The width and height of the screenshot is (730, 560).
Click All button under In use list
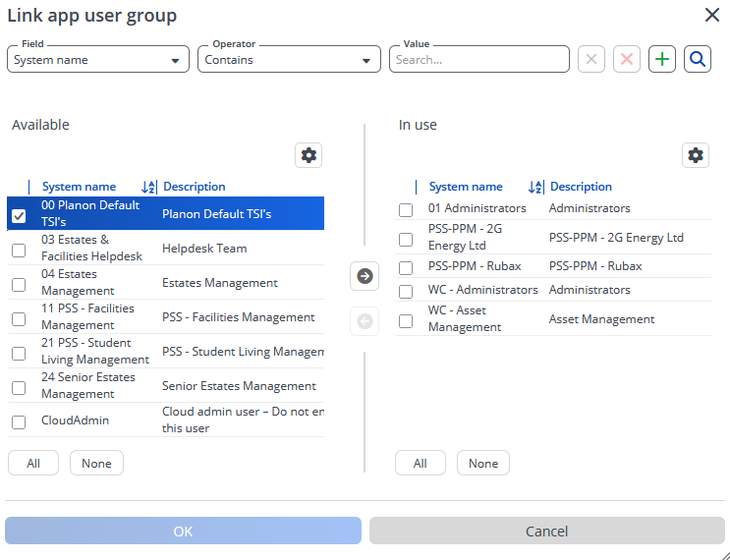421,463
